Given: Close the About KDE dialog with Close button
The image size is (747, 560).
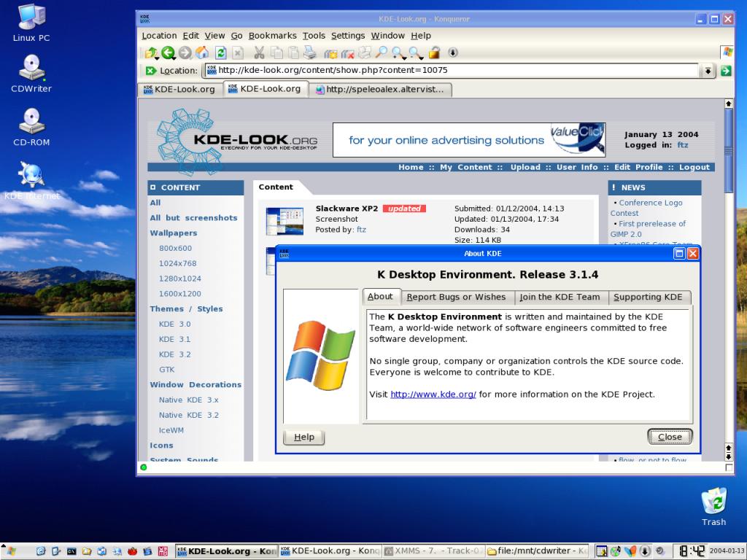Looking at the screenshot, I should [x=670, y=437].
